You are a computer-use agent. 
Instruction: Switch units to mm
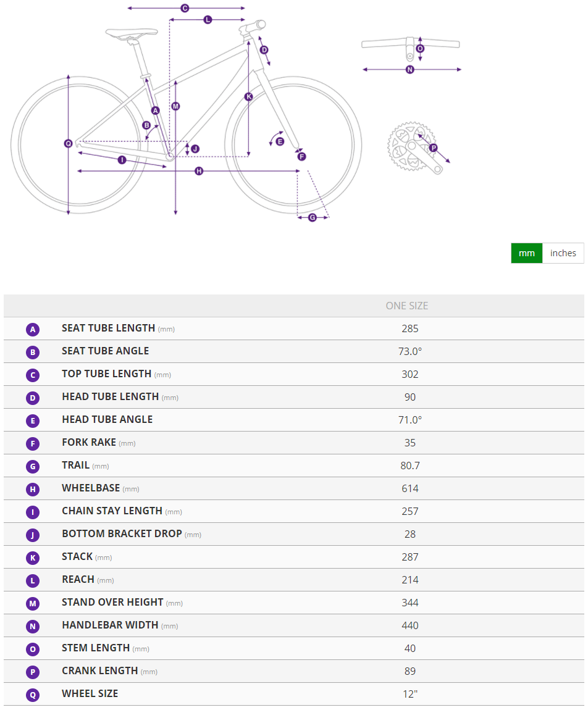click(526, 253)
